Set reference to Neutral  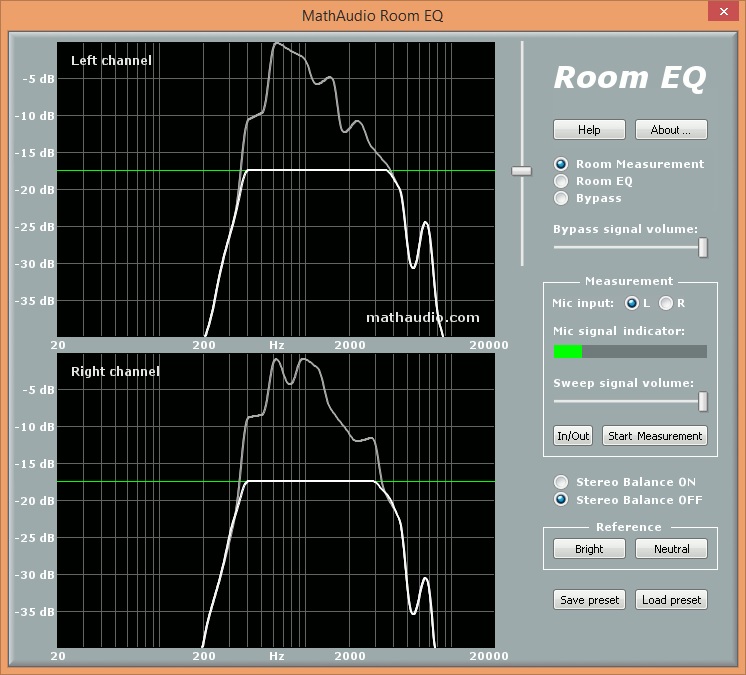pyautogui.click(x=671, y=549)
